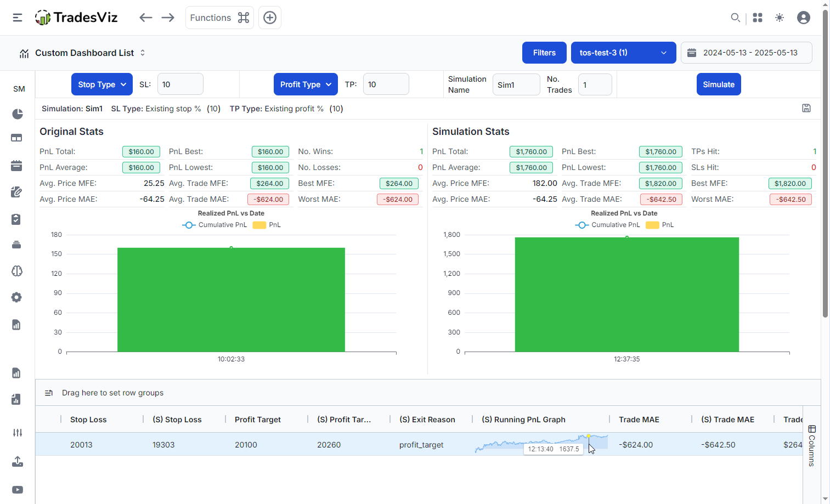Screen dimensions: 830x504
Task: Toggle Cumulative PnL legend in the Original Stats chart
Action: (214, 225)
